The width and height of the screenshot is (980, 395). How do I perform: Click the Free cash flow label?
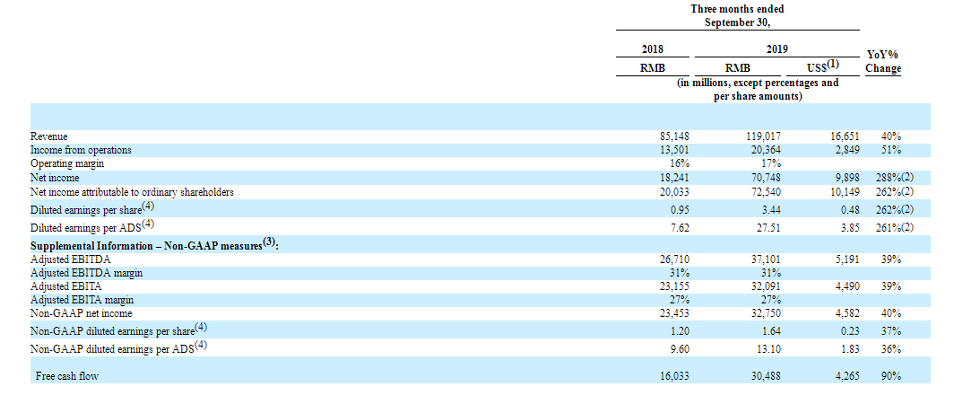pyautogui.click(x=67, y=376)
